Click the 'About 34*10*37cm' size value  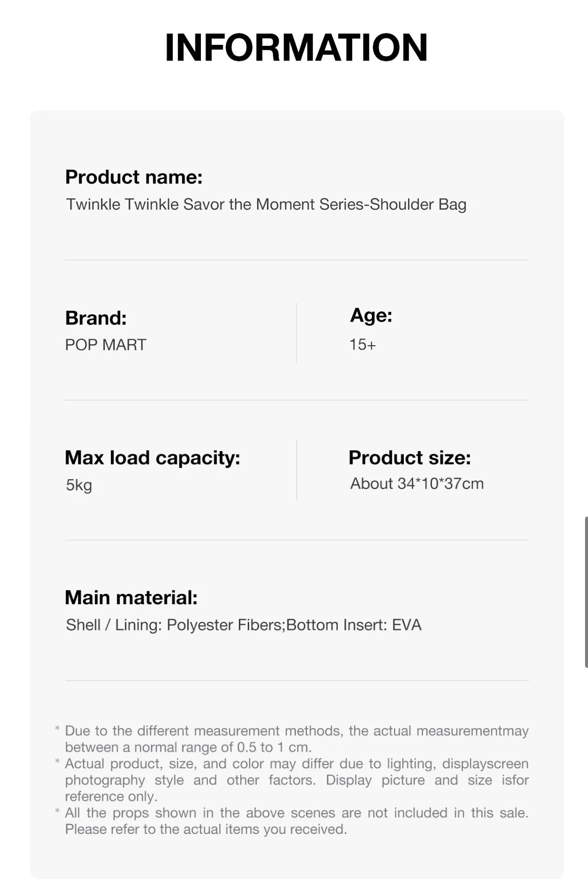tap(417, 484)
